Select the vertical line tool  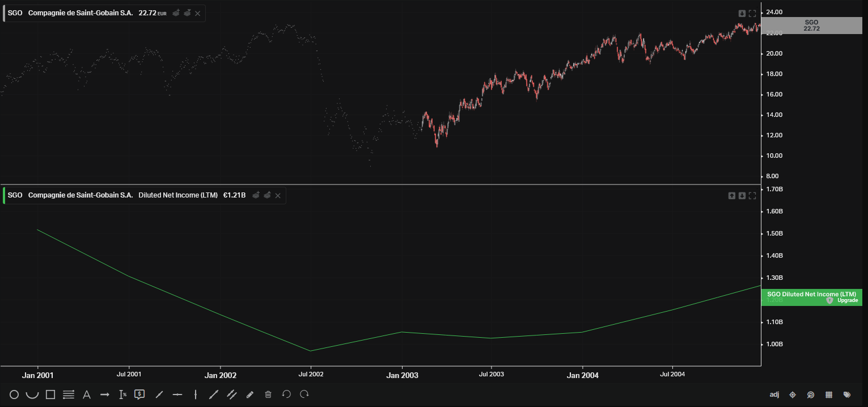click(196, 395)
